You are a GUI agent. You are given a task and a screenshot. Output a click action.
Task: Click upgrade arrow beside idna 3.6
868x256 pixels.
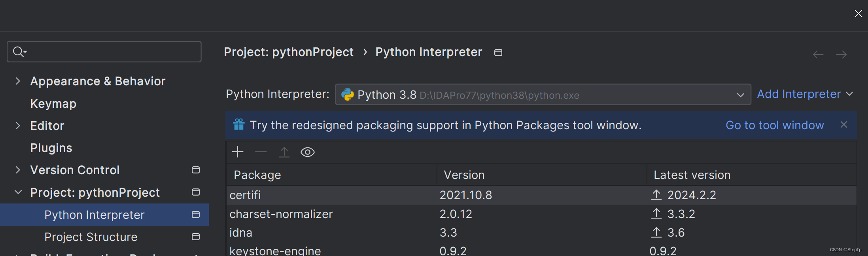(x=656, y=233)
